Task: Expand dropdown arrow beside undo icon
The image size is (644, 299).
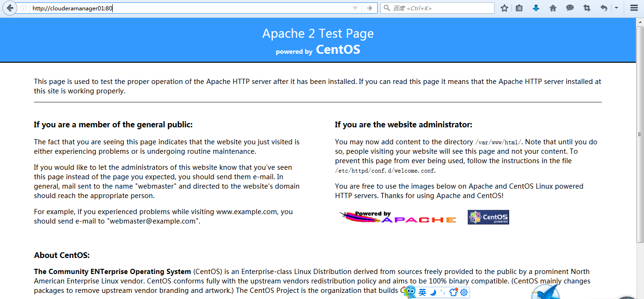Action: coord(616,8)
